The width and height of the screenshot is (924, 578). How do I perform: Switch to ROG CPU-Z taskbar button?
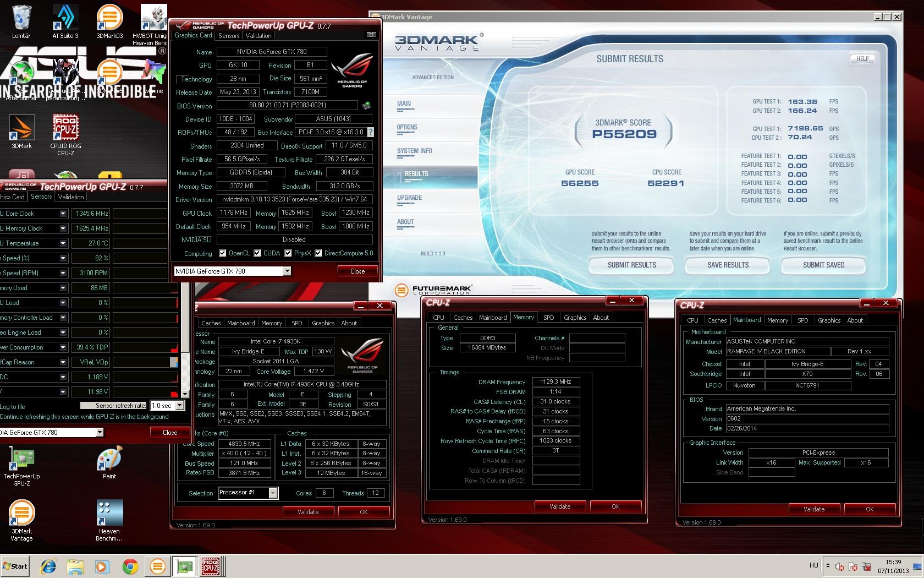click(x=211, y=566)
